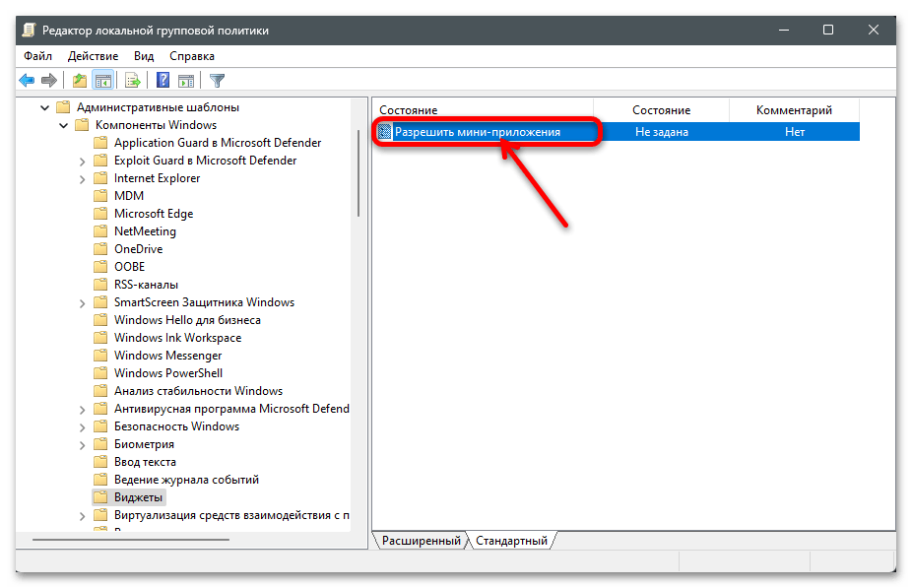Select Application Guard в Microsoft Defender
Viewport: 912px width, 588px height.
point(218,143)
